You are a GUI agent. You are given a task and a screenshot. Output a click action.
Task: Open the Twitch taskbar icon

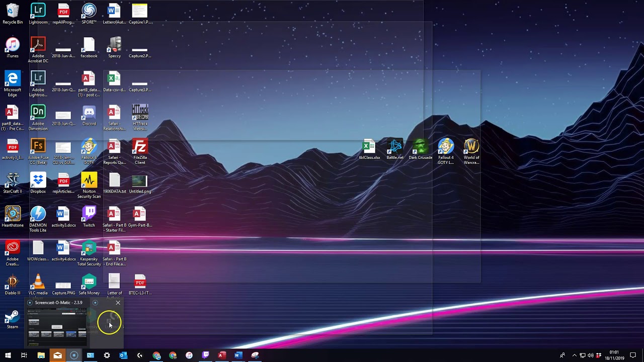[x=205, y=355]
